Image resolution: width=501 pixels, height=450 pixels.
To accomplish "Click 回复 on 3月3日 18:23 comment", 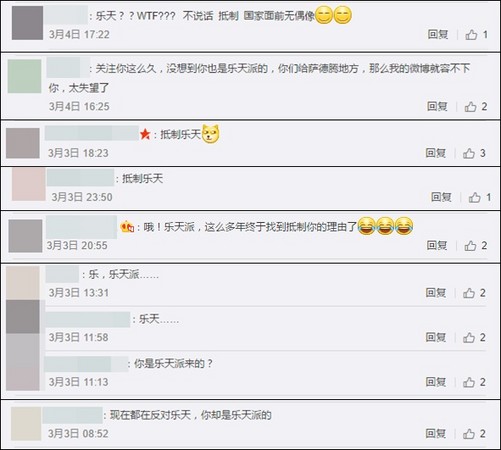I will pyautogui.click(x=436, y=153).
